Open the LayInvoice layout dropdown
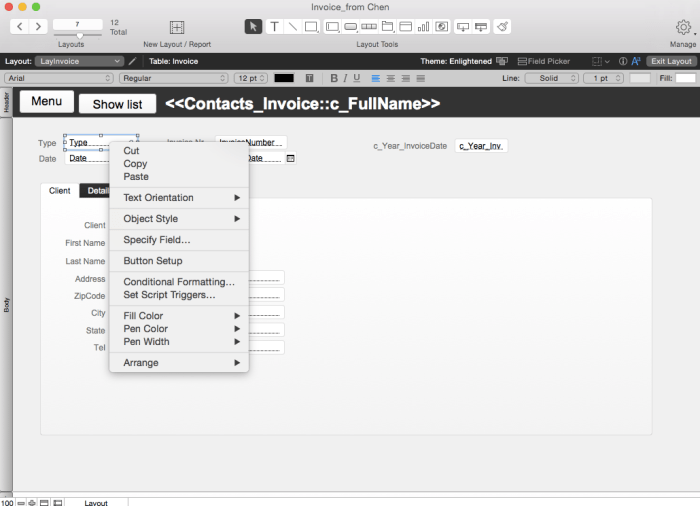Viewport: 700px width, 506px height. click(x=78, y=61)
